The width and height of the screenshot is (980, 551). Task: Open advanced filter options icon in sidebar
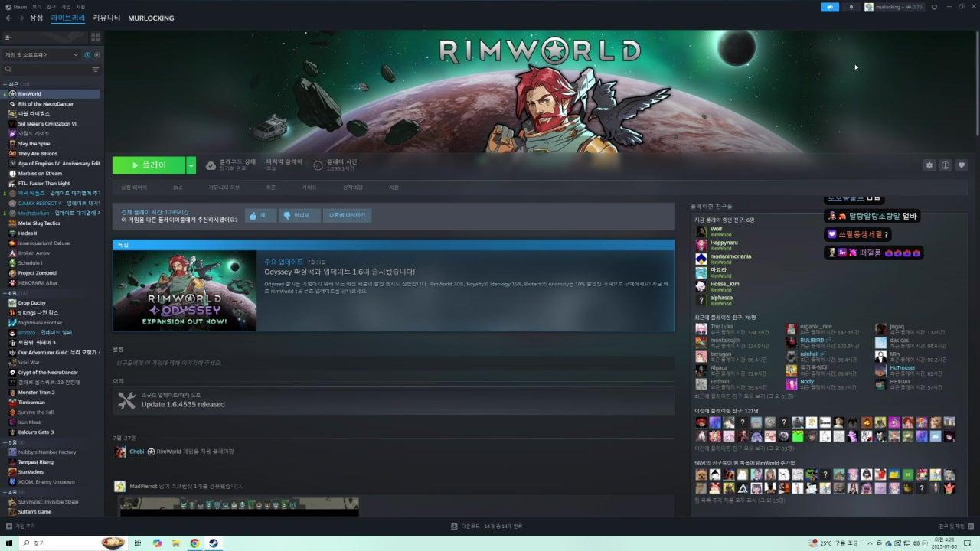pos(96,69)
